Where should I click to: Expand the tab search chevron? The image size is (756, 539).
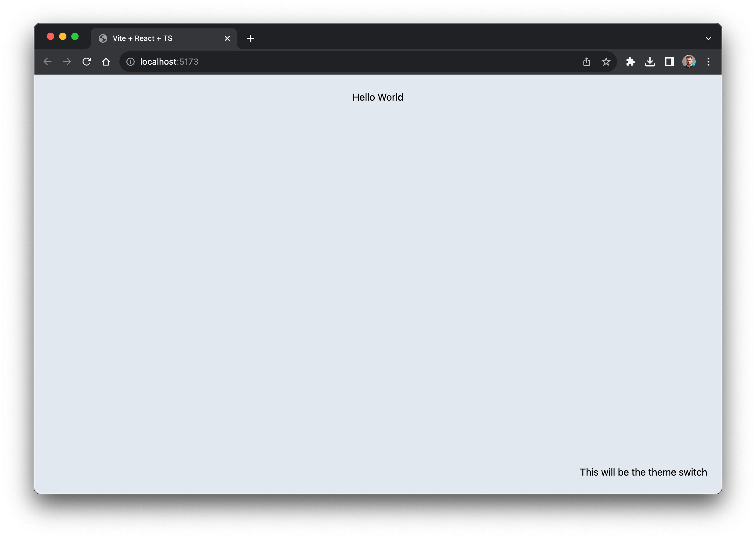pos(708,38)
